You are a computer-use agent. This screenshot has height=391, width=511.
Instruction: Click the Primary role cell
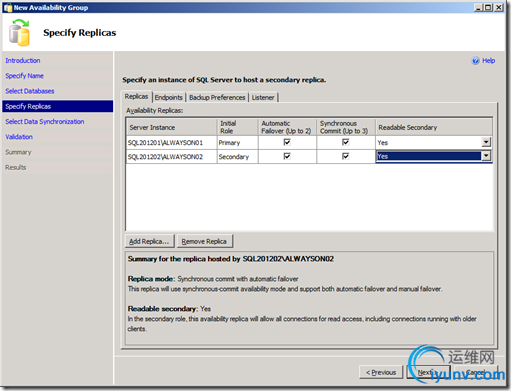[x=237, y=143]
